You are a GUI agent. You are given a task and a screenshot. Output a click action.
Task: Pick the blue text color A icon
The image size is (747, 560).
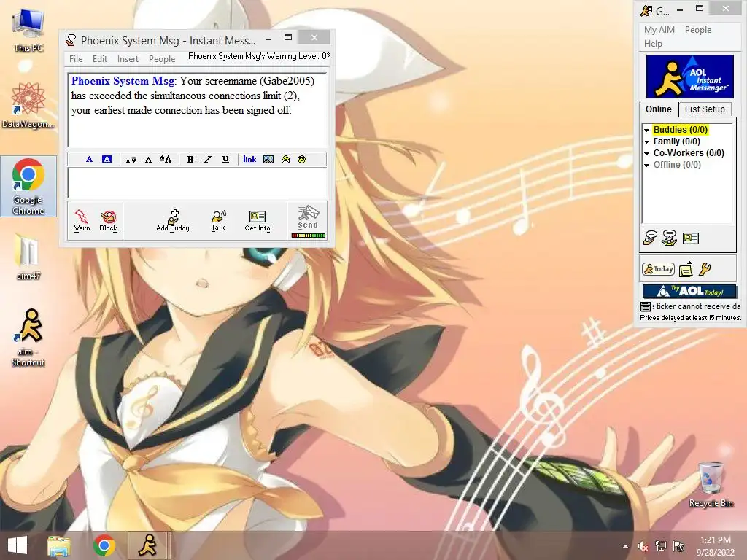89,160
